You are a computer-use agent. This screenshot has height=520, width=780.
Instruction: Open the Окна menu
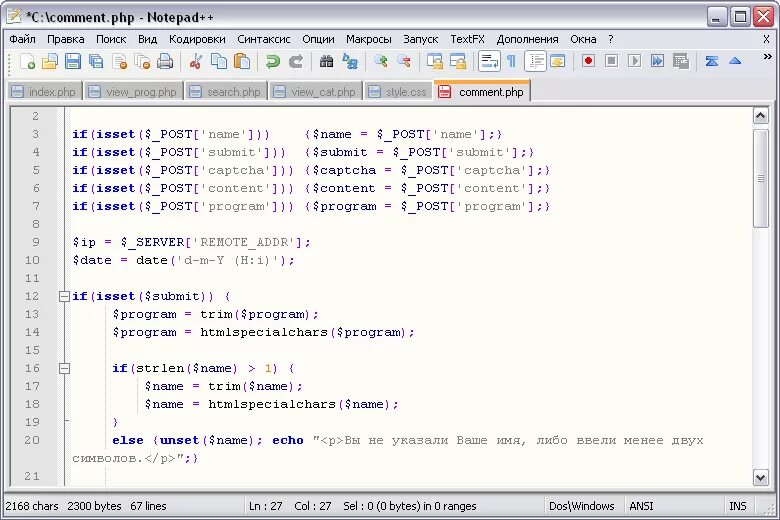click(583, 39)
